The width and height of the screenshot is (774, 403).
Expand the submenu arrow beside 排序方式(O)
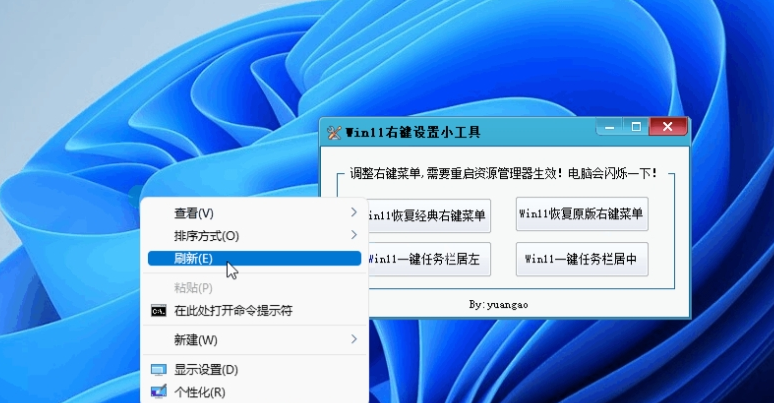(x=354, y=235)
